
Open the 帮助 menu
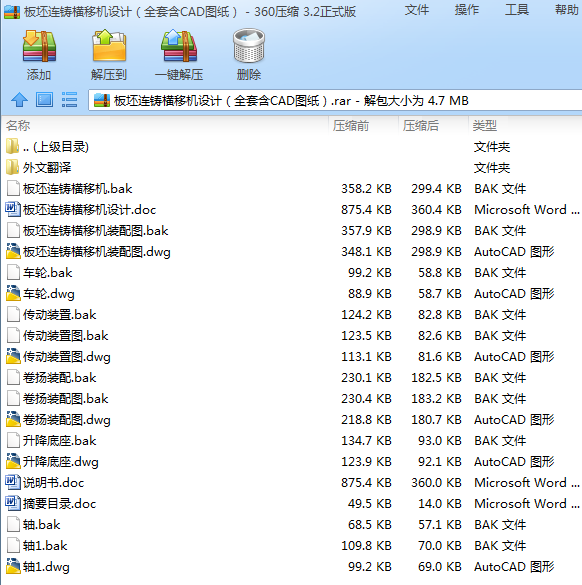567,10
